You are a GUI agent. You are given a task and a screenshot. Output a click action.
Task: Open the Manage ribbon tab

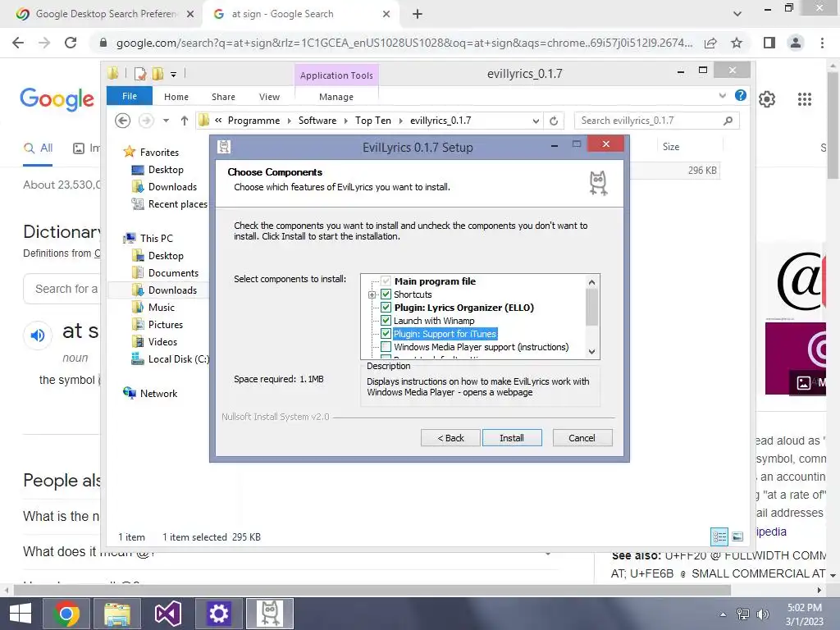click(336, 97)
